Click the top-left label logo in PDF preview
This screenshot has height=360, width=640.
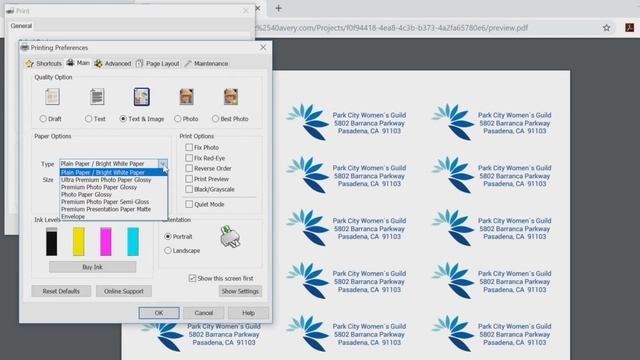click(307, 122)
